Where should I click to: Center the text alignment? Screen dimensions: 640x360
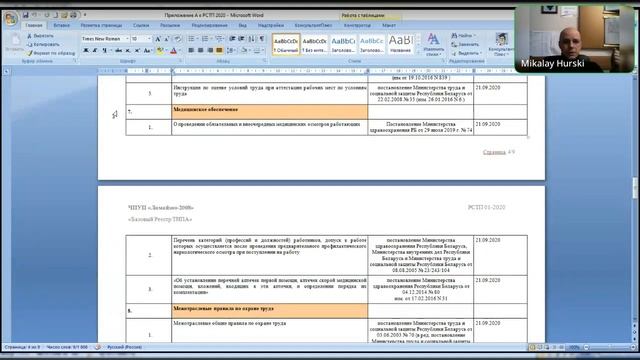pyautogui.click(x=200, y=51)
